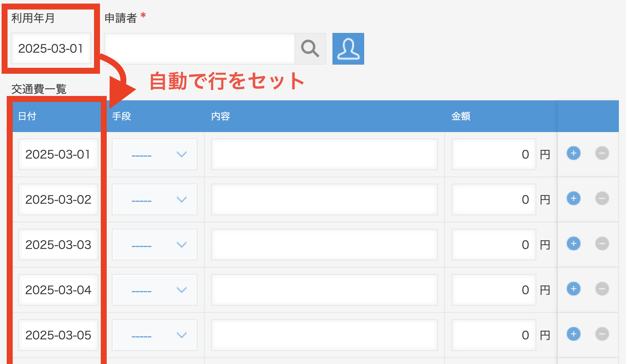Remove the 2025-03-04 row
626x364 pixels.
602,289
